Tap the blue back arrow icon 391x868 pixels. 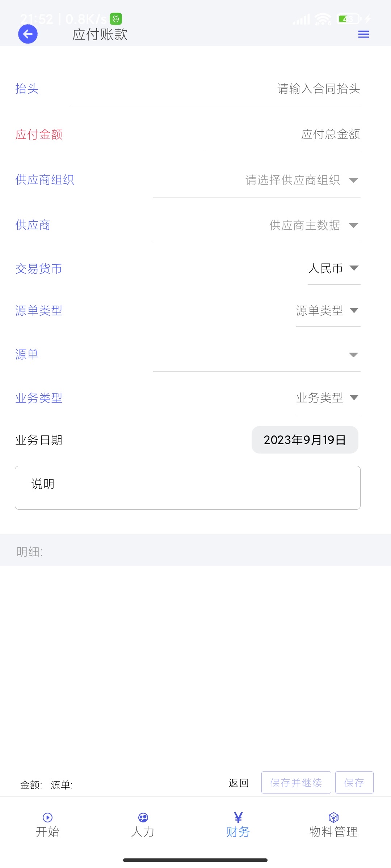28,34
